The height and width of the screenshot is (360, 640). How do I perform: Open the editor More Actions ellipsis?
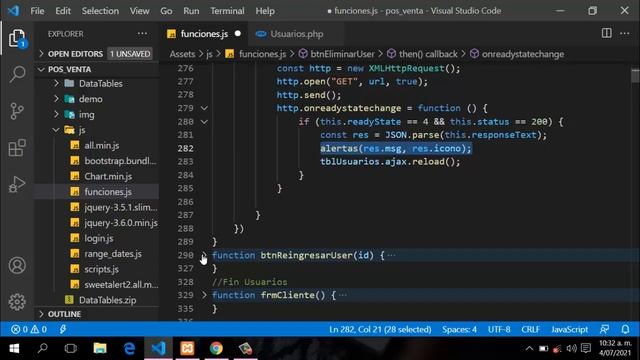(x=624, y=33)
